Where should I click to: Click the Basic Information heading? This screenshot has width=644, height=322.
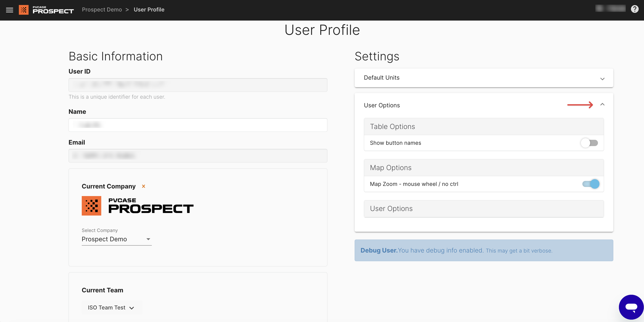click(x=116, y=56)
